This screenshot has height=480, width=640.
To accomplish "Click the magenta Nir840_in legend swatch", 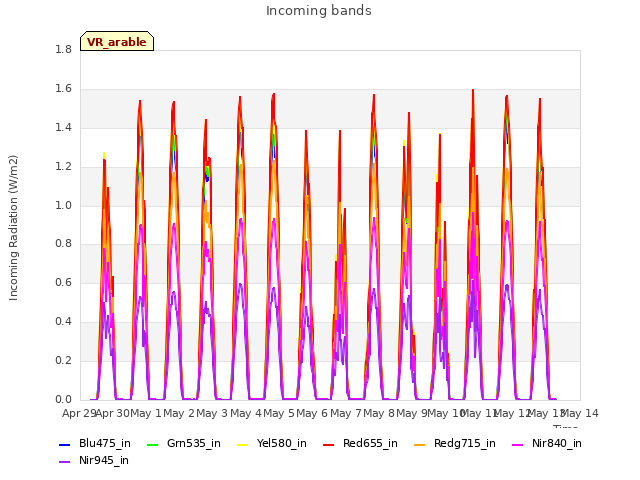I will pos(518,444).
